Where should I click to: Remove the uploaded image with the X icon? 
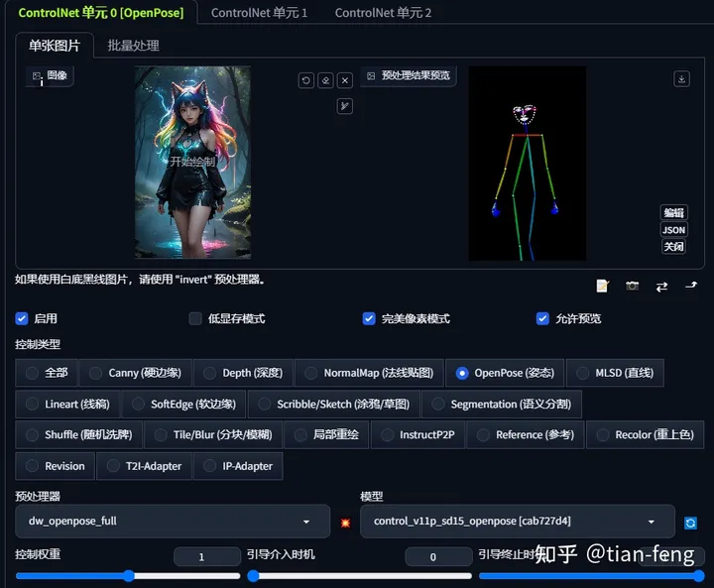(345, 80)
